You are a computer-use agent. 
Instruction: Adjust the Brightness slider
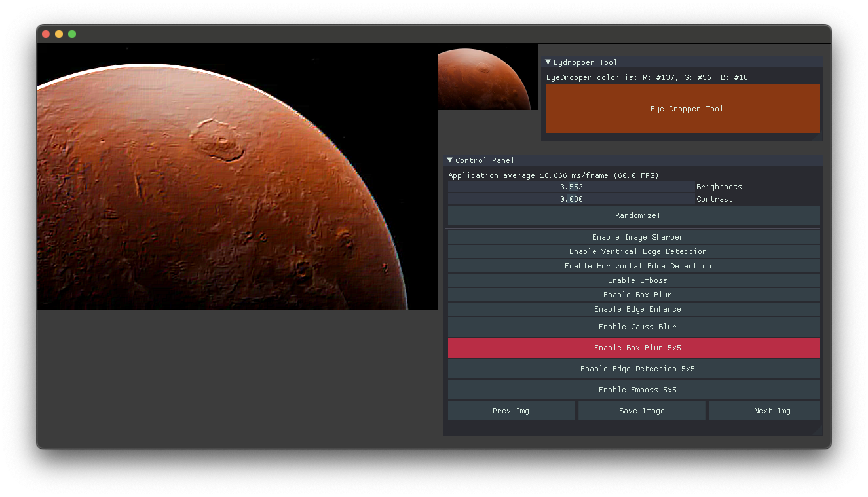coord(571,187)
